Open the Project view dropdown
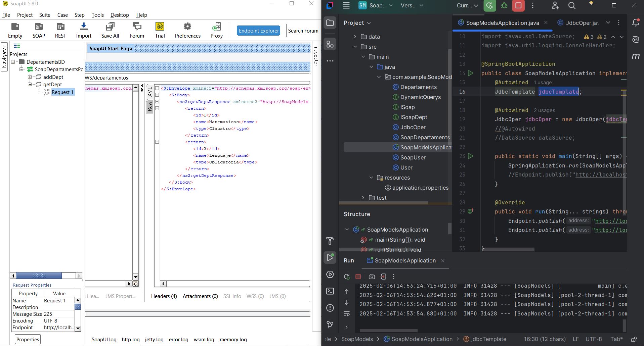This screenshot has height=346, width=644. pos(357,23)
